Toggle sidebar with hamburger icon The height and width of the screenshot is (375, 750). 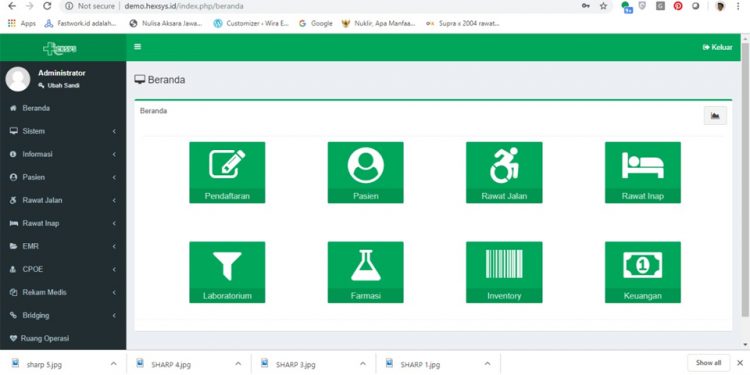(138, 47)
